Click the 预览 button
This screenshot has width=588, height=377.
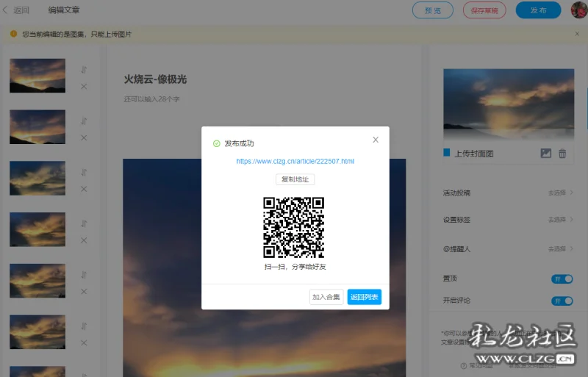[433, 10]
